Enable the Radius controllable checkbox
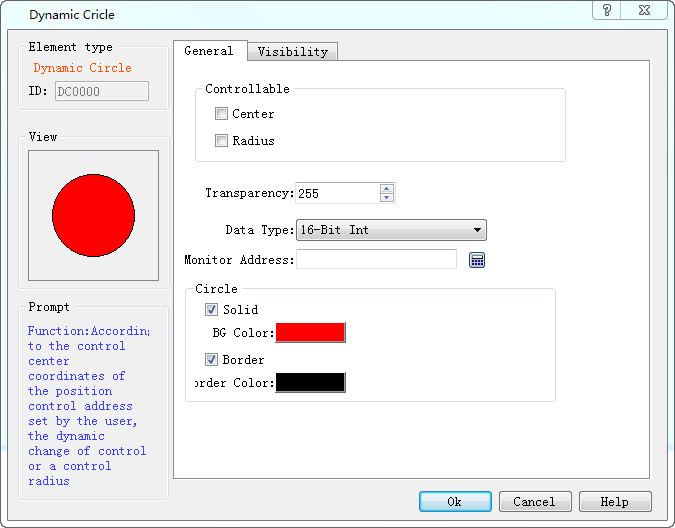This screenshot has width=675, height=528. click(221, 140)
